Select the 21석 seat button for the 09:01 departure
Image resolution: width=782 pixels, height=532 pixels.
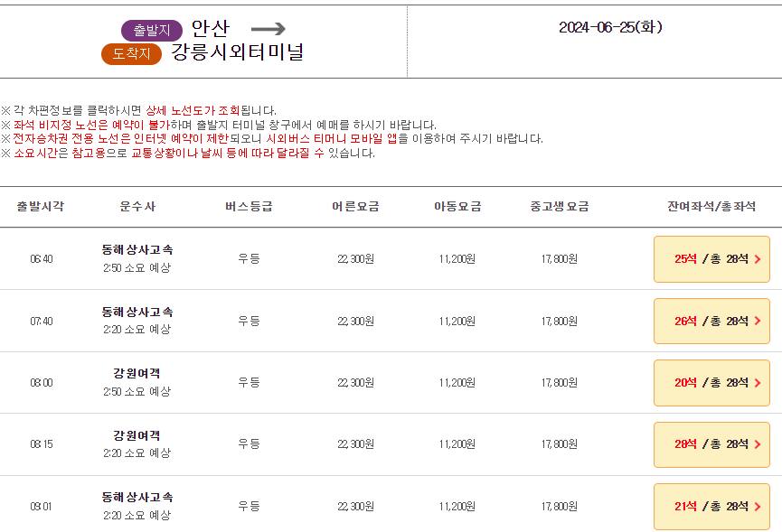point(711,507)
